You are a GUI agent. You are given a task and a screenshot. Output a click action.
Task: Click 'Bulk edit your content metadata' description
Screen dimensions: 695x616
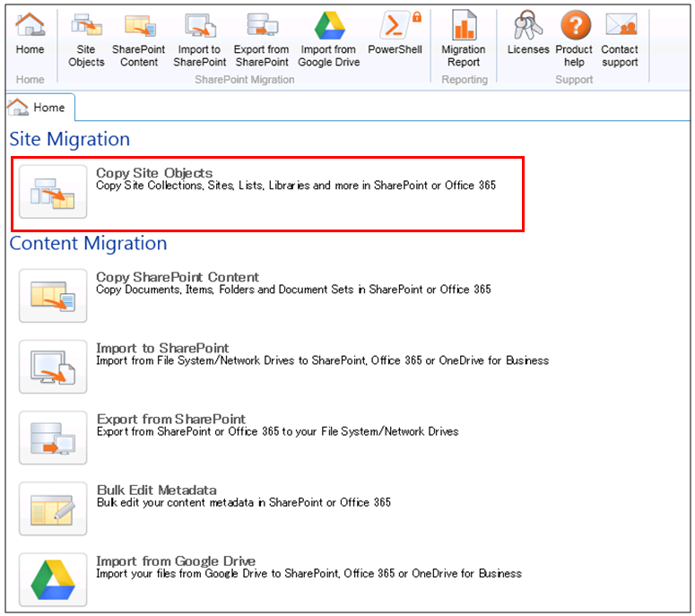click(x=244, y=502)
